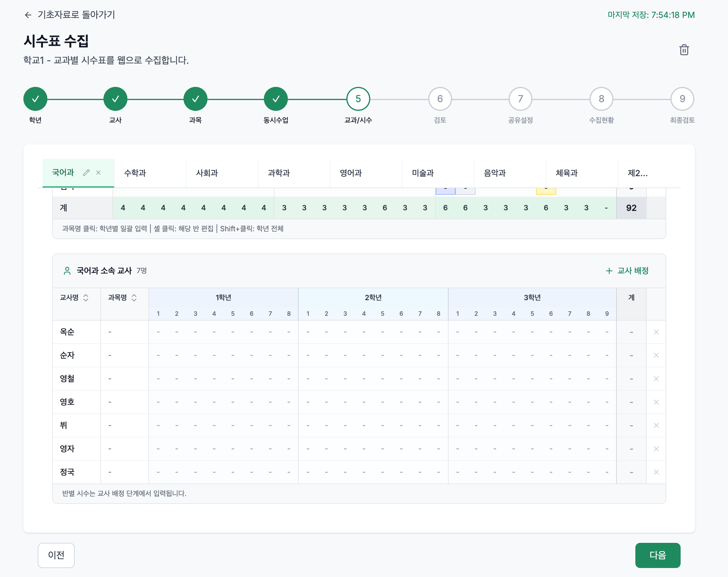
Task: Click the yellow highlighted cell above totals
Action: (546, 191)
